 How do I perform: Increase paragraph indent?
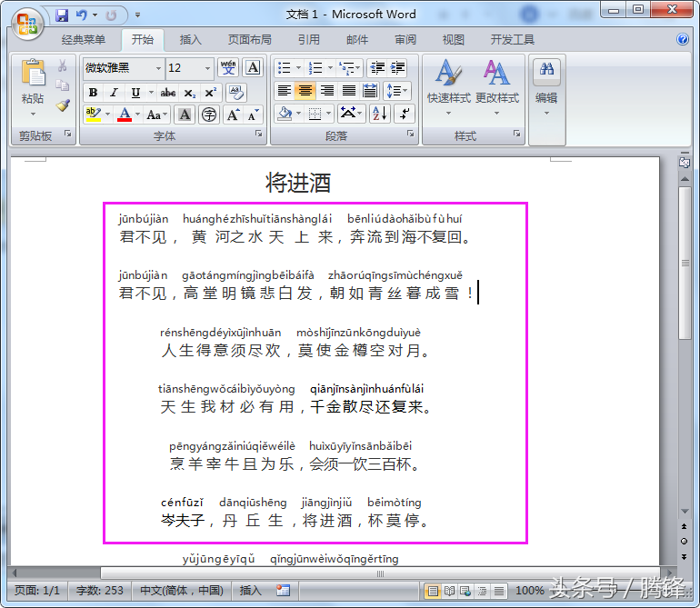398,68
